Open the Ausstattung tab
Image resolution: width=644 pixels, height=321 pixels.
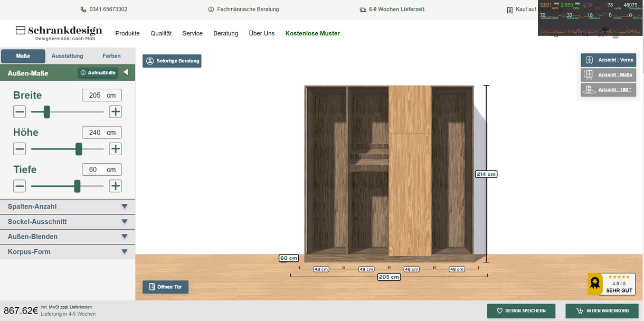[x=68, y=56]
